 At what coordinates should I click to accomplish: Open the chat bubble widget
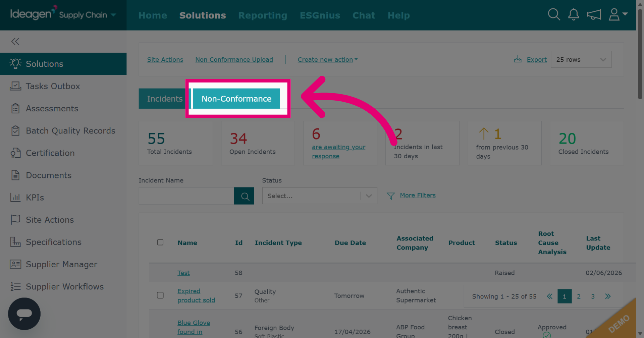24,314
